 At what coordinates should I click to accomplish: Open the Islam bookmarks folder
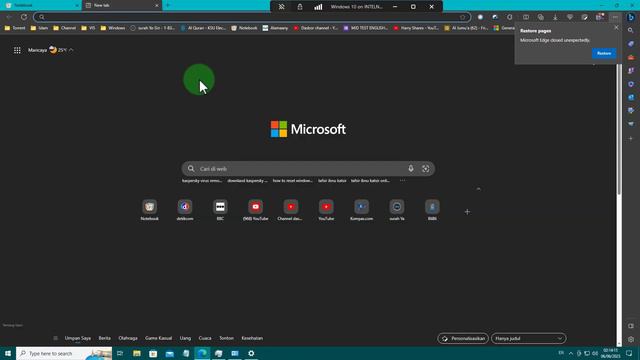click(39, 28)
